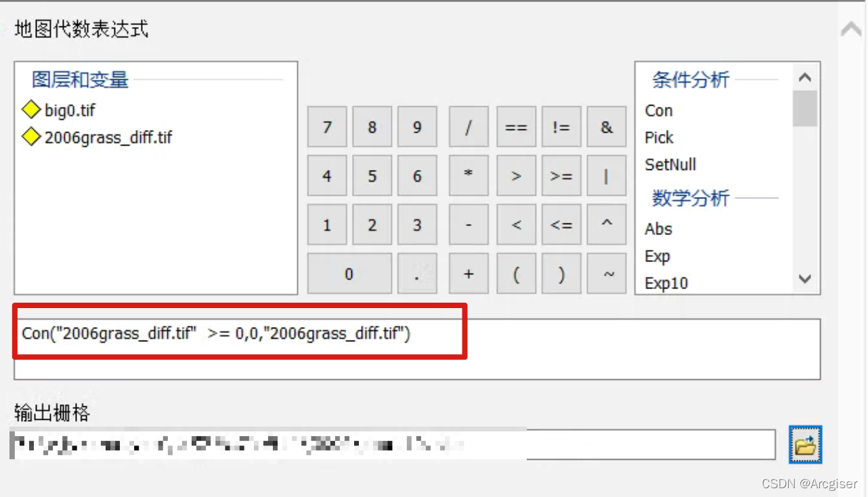Insert the greater-or-equal >= operator
This screenshot has height=497, width=868.
click(x=561, y=176)
